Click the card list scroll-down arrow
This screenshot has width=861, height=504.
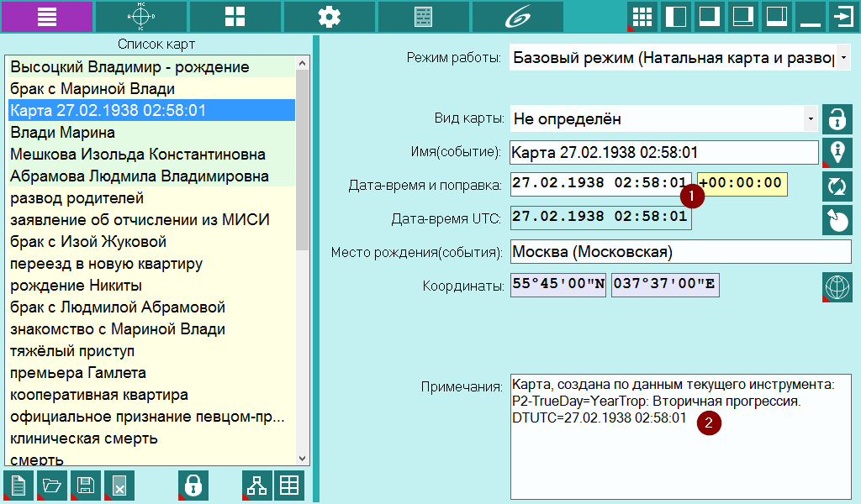click(302, 459)
